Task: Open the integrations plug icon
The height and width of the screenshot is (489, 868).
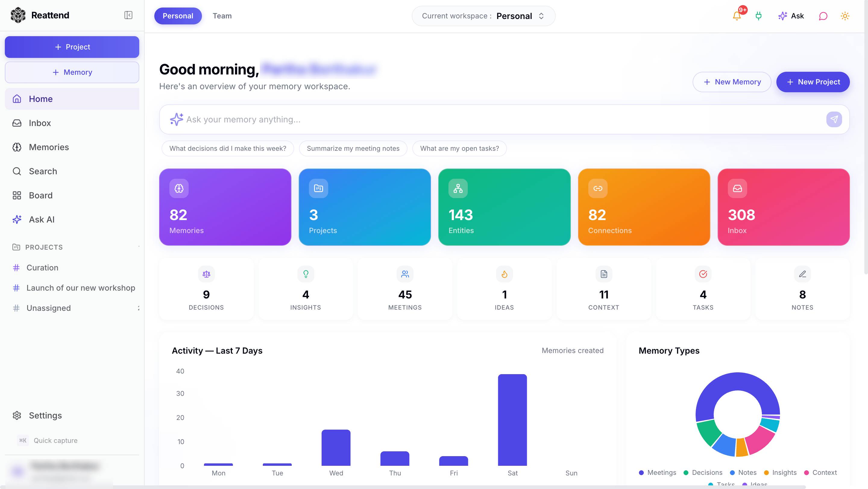Action: [758, 16]
